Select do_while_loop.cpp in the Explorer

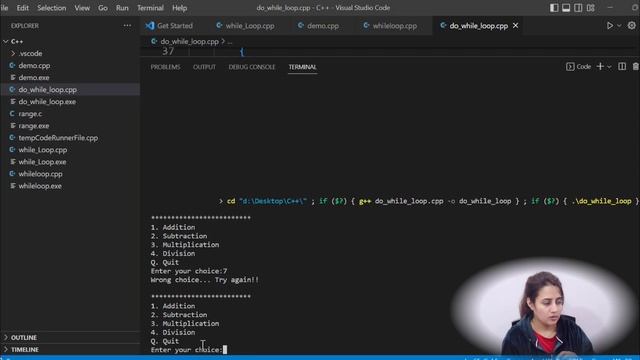tap(47, 89)
